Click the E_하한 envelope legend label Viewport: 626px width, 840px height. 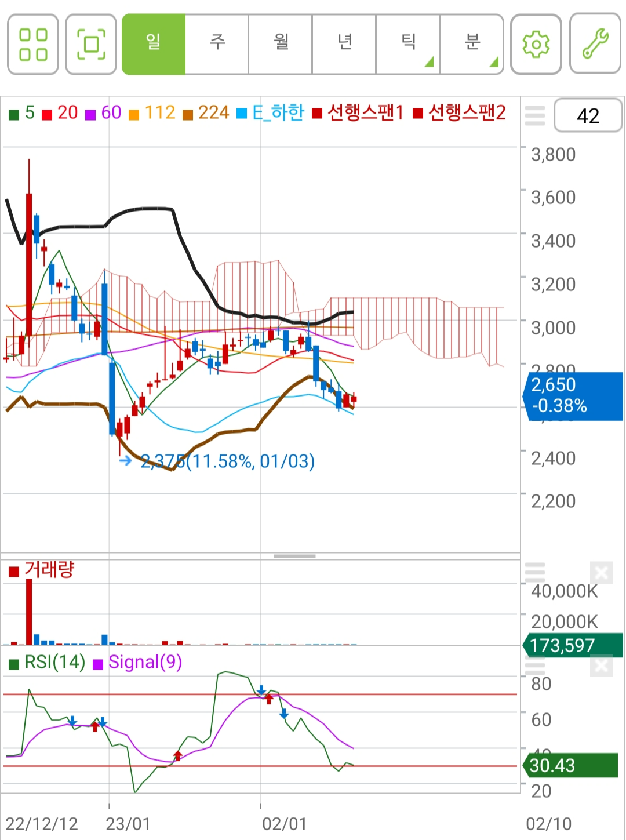click(278, 112)
